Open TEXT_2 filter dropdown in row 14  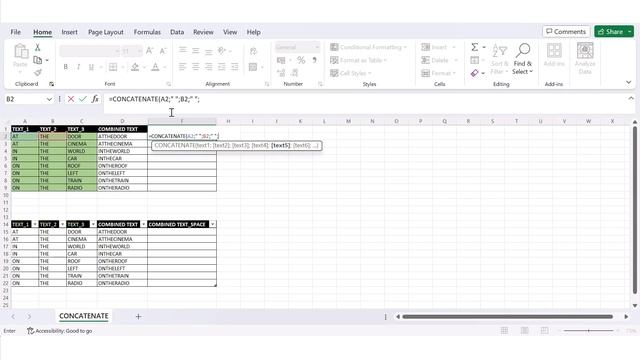(62, 224)
